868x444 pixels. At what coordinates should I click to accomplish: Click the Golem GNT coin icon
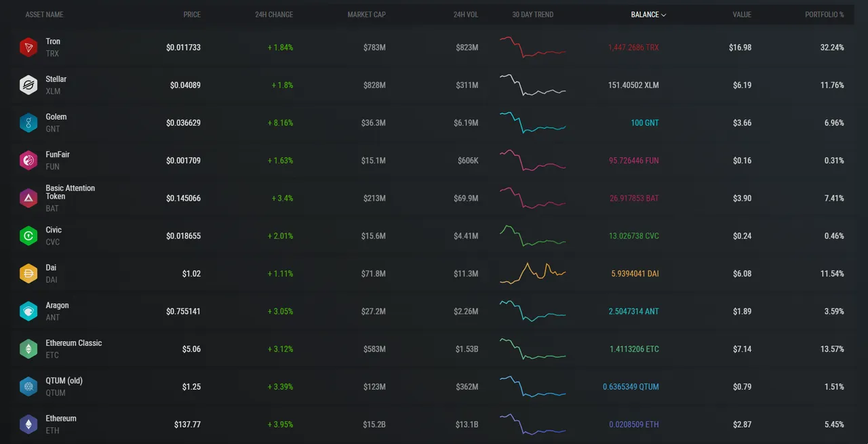click(x=28, y=123)
